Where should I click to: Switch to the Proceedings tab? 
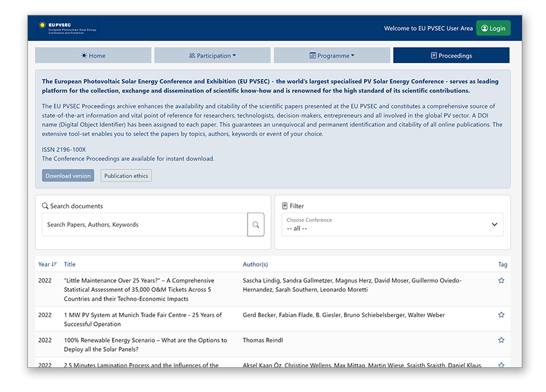click(x=451, y=56)
